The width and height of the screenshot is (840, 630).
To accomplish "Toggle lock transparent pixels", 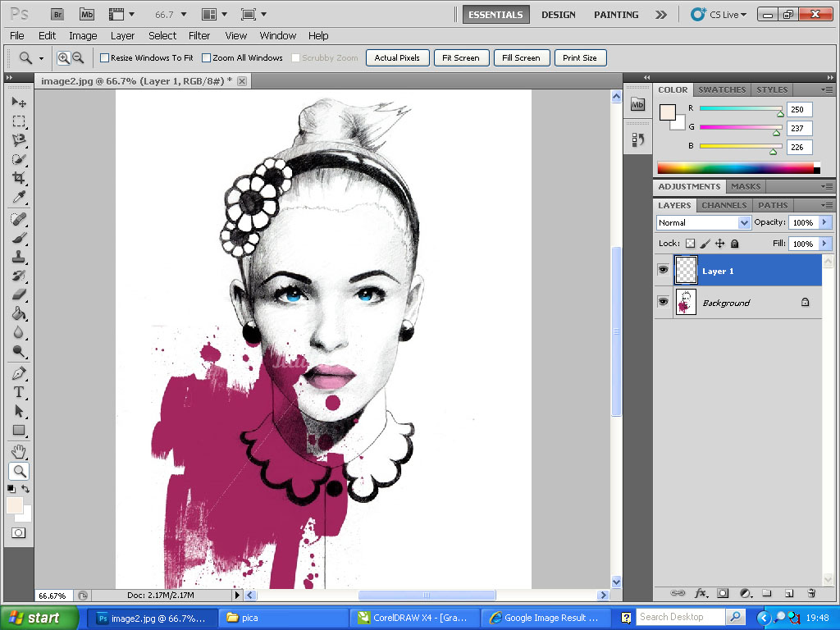I will point(691,243).
